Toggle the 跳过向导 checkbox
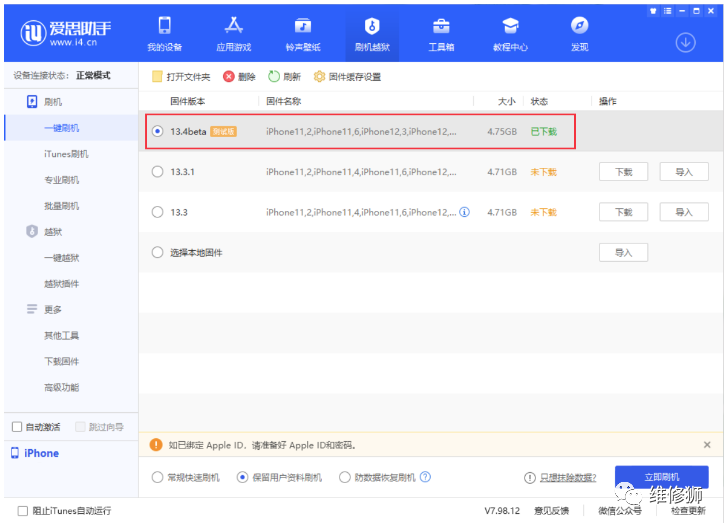726x527 pixels. click(x=80, y=427)
